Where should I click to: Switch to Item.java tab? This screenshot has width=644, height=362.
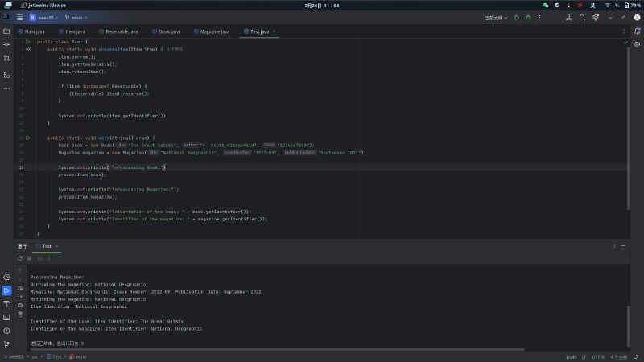click(72, 31)
